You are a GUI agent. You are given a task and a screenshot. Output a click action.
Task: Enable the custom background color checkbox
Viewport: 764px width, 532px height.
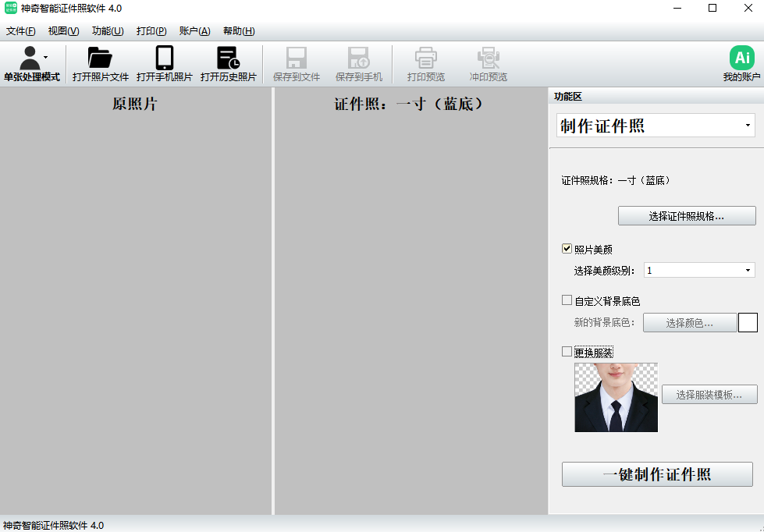567,300
